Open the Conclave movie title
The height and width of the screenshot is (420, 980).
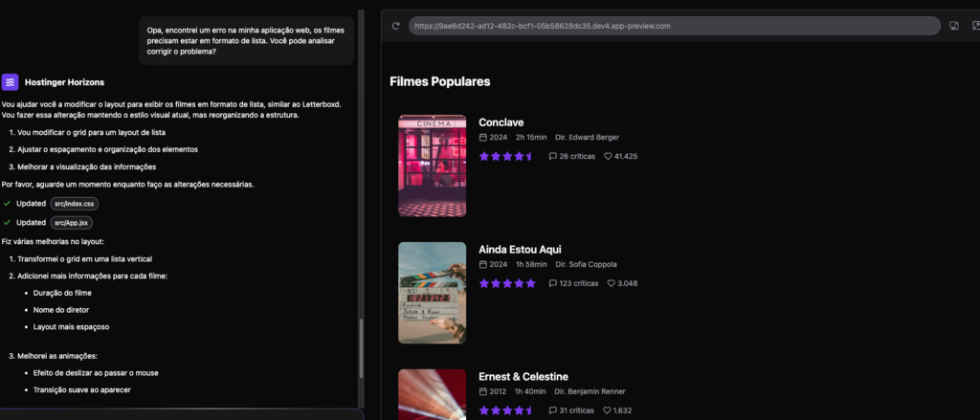pyautogui.click(x=501, y=122)
